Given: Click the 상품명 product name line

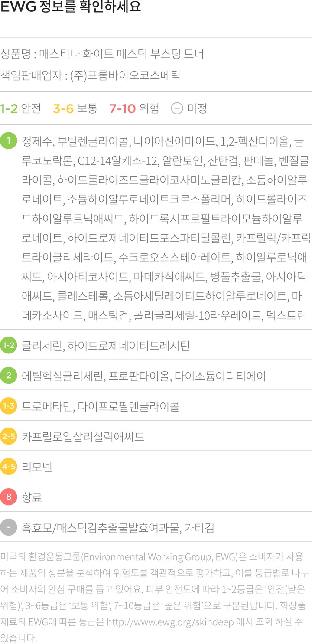Looking at the screenshot, I should (x=102, y=54).
